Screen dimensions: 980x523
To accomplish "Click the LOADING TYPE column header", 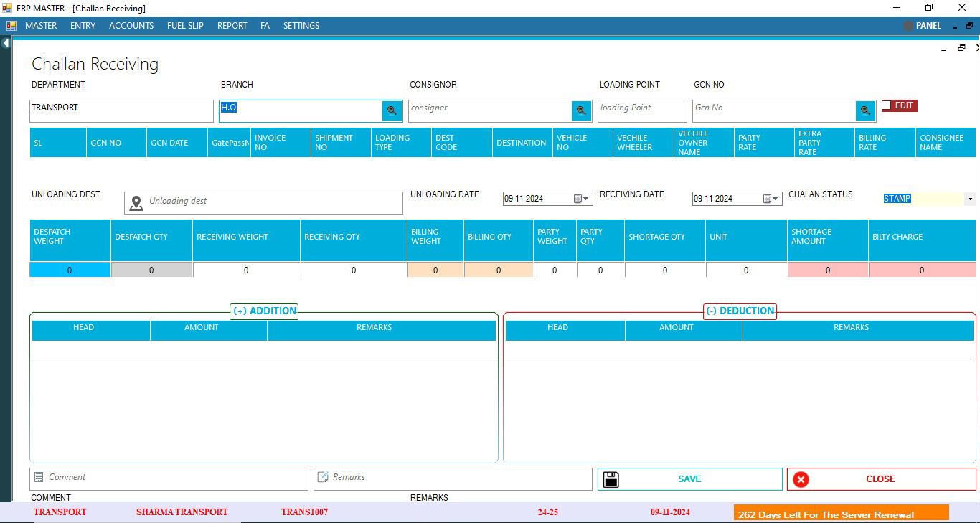I will [401, 143].
